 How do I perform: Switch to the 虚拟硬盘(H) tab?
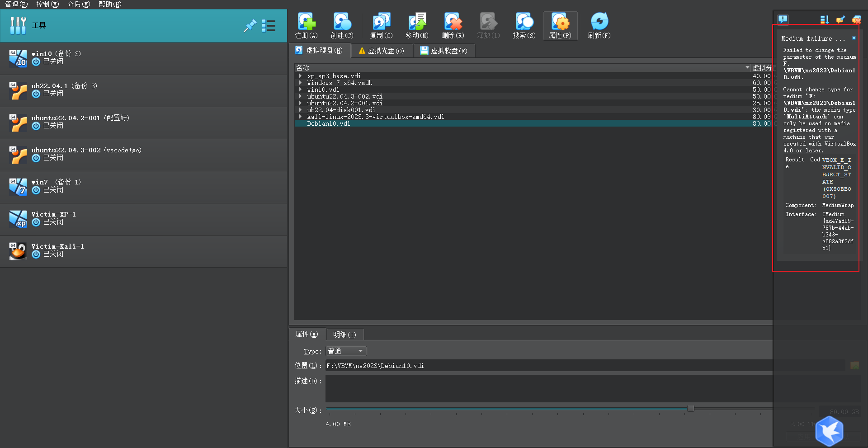pyautogui.click(x=319, y=51)
